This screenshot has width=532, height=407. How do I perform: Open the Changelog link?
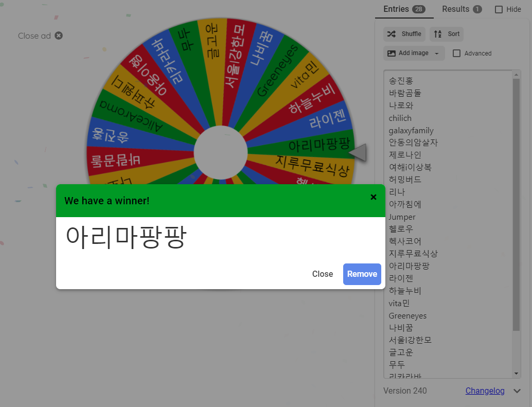[x=485, y=391]
